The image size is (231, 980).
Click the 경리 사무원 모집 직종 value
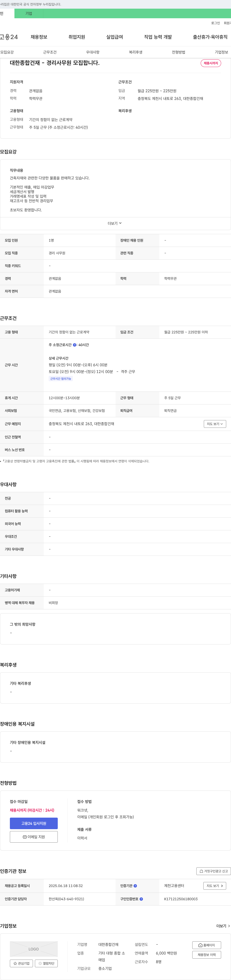(x=57, y=253)
